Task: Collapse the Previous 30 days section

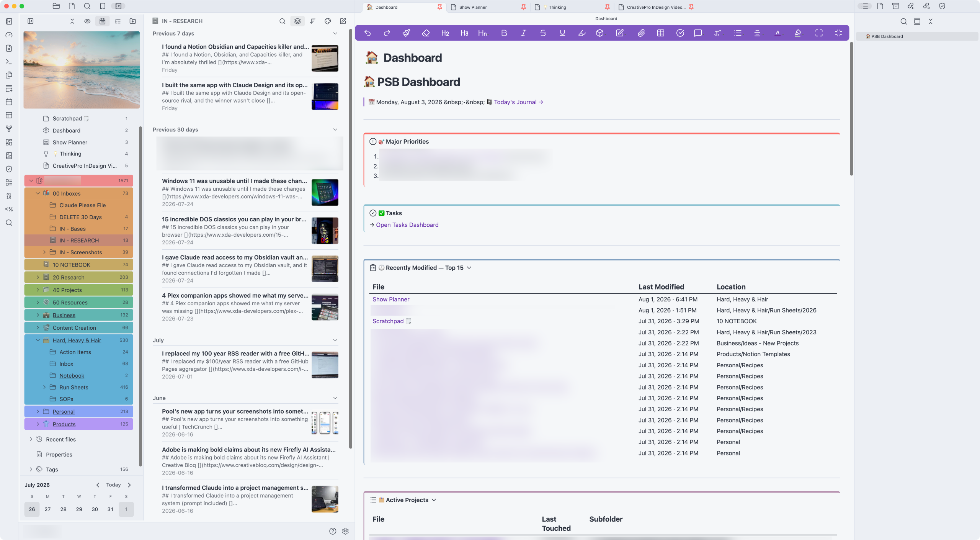Action: pos(335,129)
